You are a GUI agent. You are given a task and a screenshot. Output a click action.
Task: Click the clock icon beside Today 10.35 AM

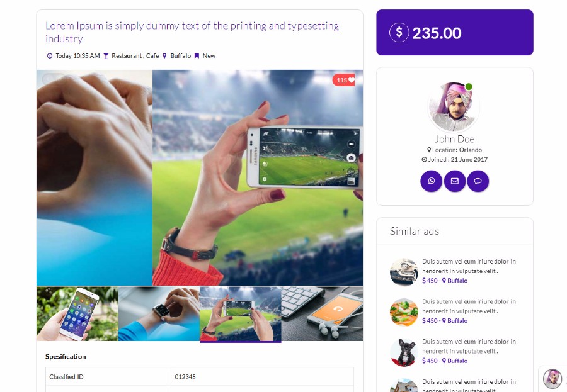tap(50, 55)
